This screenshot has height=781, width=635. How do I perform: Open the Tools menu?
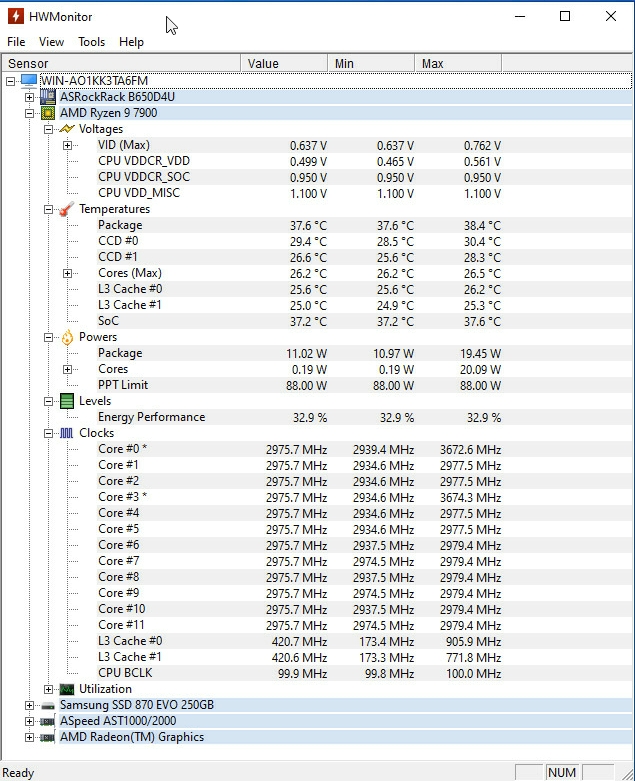(92, 42)
